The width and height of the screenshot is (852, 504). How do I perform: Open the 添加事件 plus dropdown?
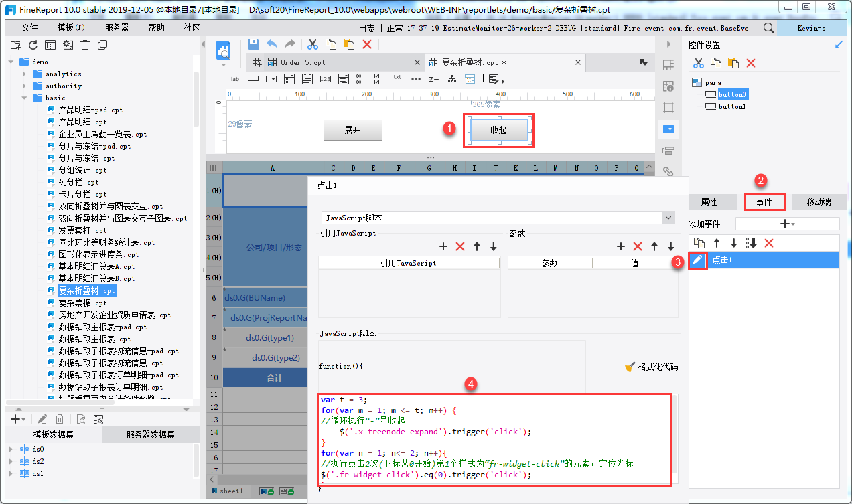coord(787,224)
